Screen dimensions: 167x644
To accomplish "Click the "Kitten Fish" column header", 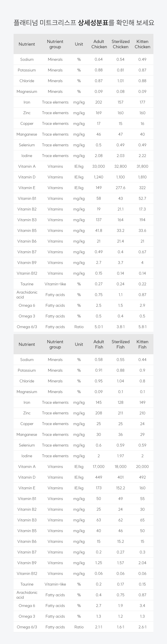I will tap(142, 344).
